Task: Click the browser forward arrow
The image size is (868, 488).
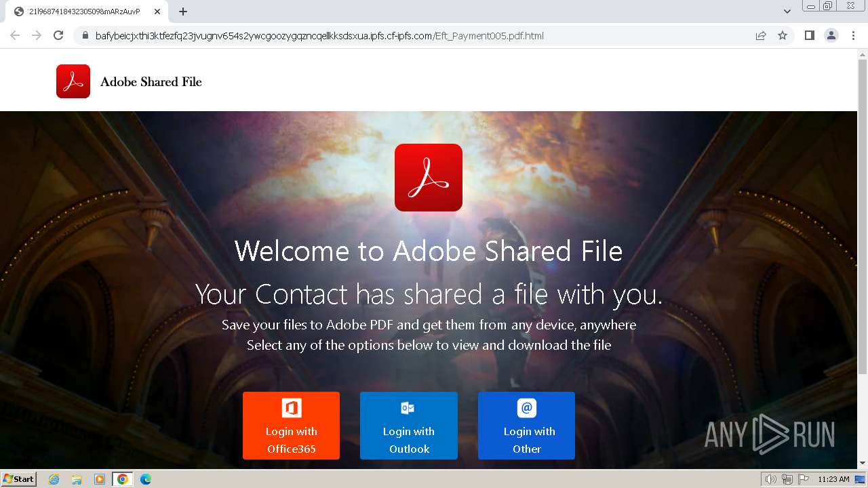Action: click(37, 35)
